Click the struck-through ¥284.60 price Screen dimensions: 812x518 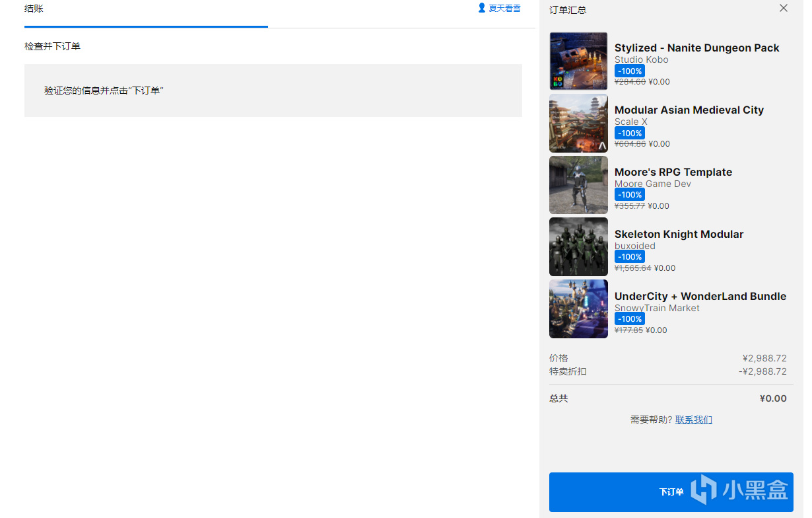pyautogui.click(x=630, y=82)
